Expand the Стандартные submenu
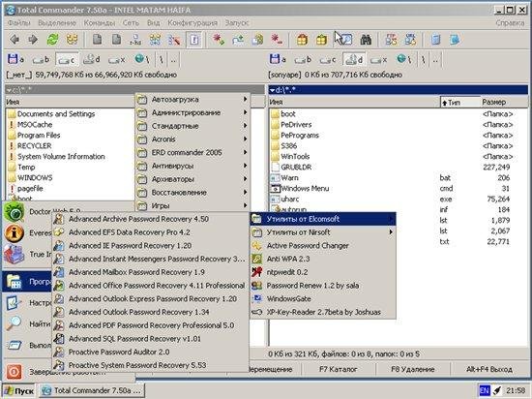532x399 pixels. pos(192,126)
